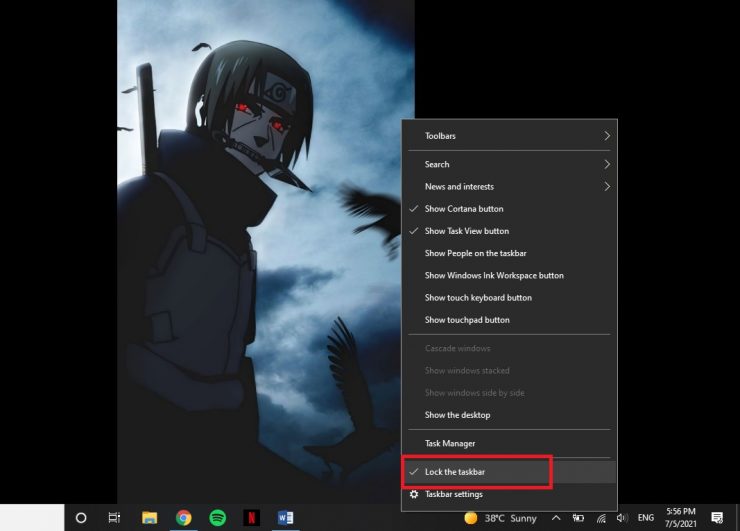Open Task View from the taskbar
The width and height of the screenshot is (740, 531).
coord(114,518)
